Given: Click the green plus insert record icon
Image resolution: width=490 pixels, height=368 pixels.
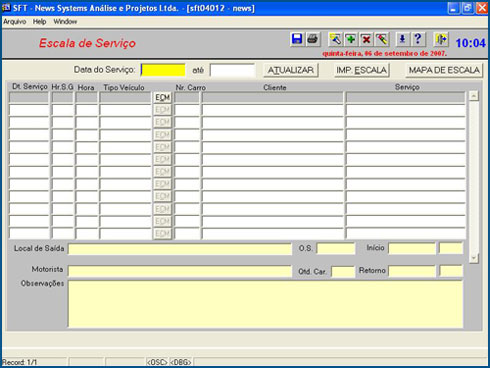Looking at the screenshot, I should point(350,39).
